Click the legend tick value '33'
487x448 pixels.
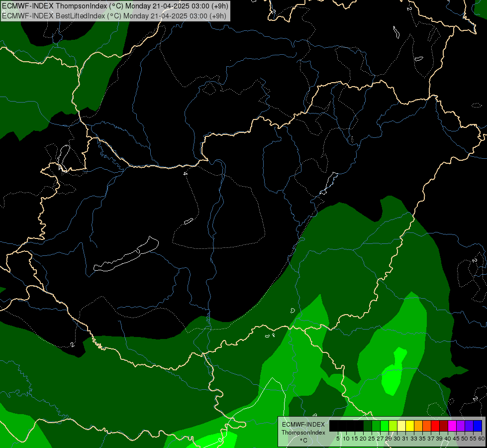pyautogui.click(x=414, y=439)
